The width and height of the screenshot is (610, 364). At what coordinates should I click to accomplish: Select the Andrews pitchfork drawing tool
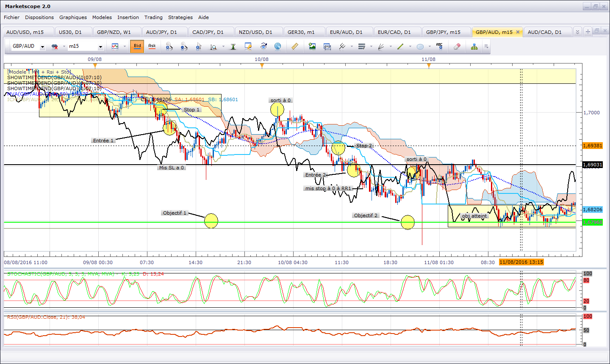click(342, 46)
